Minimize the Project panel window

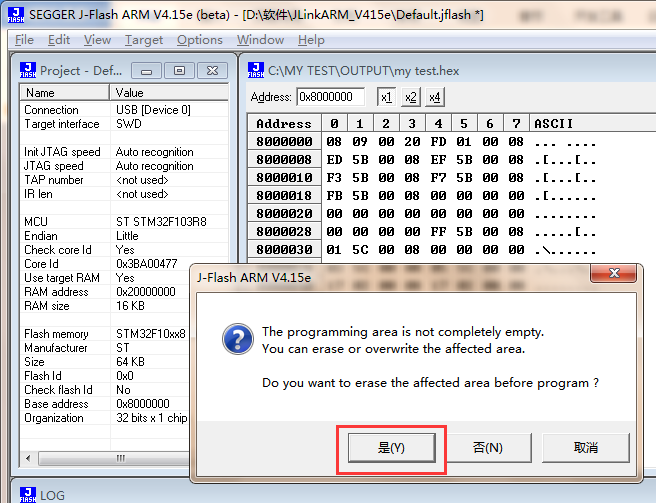point(146,71)
